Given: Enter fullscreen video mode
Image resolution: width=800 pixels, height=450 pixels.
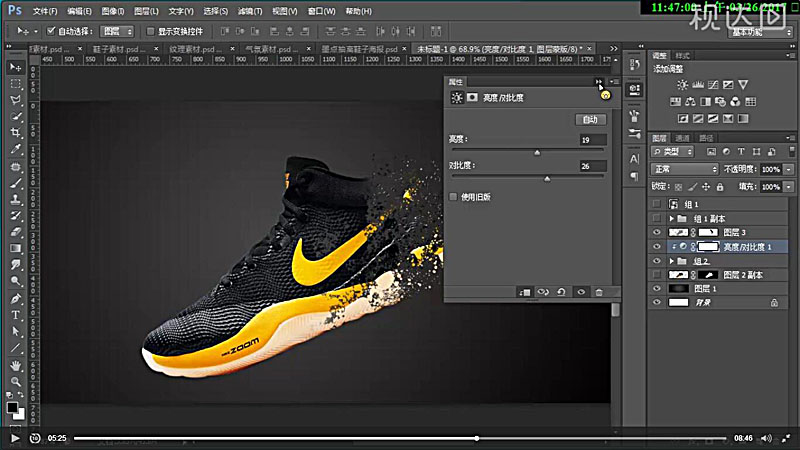Looking at the screenshot, I should (x=786, y=438).
